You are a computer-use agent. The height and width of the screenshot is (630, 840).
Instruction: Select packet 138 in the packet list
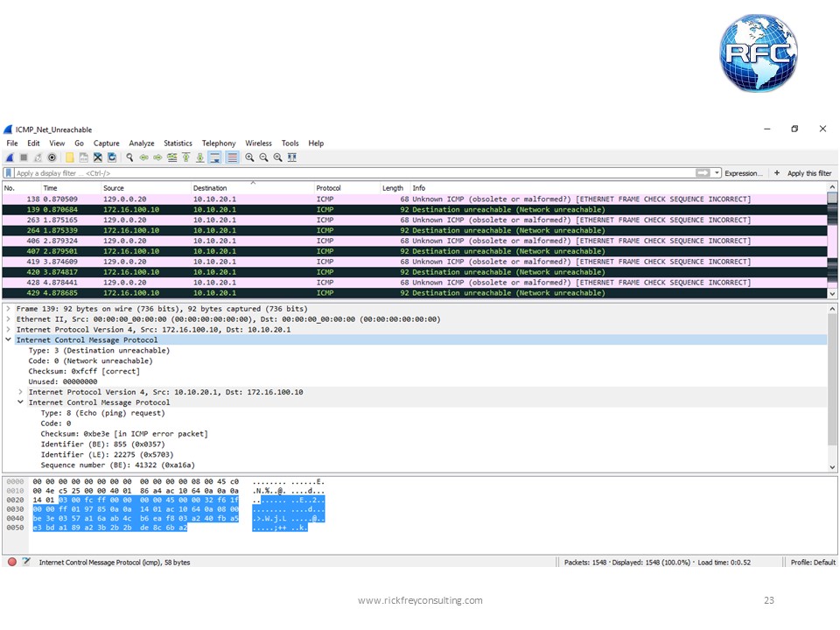click(x=414, y=199)
